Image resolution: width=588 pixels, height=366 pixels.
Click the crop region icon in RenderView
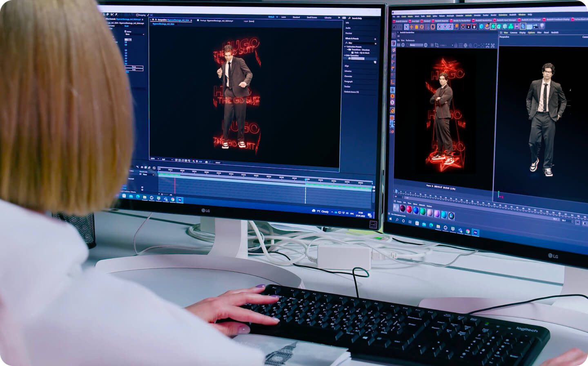pyautogui.click(x=437, y=45)
